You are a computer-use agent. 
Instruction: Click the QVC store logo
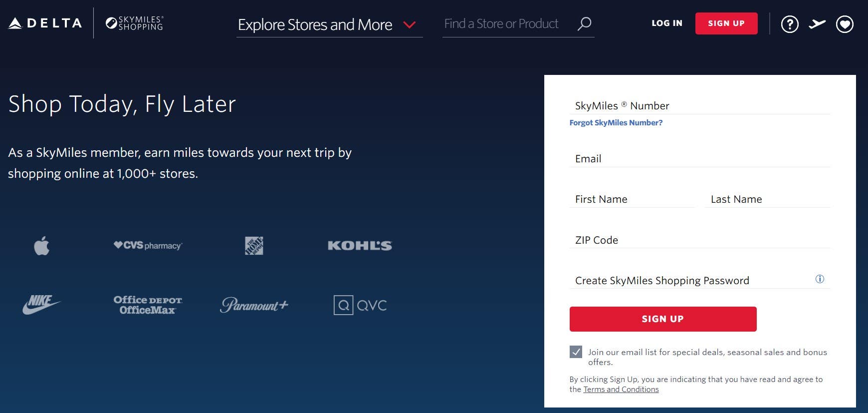pyautogui.click(x=360, y=305)
